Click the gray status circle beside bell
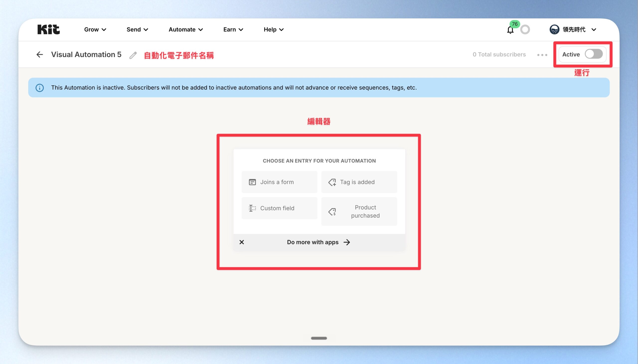 [x=525, y=29]
